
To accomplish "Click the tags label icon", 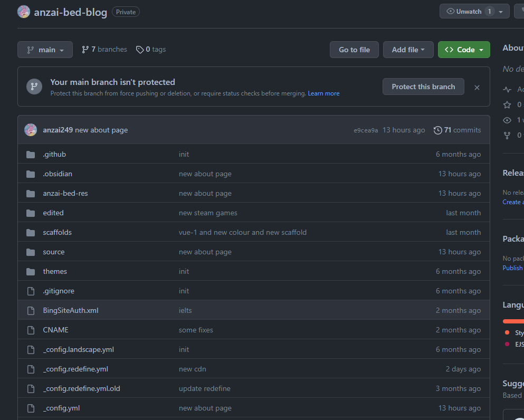I will point(140,50).
